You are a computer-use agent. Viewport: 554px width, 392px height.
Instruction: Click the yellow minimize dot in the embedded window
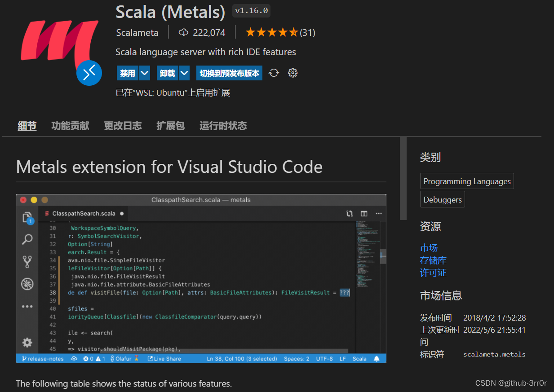point(34,200)
